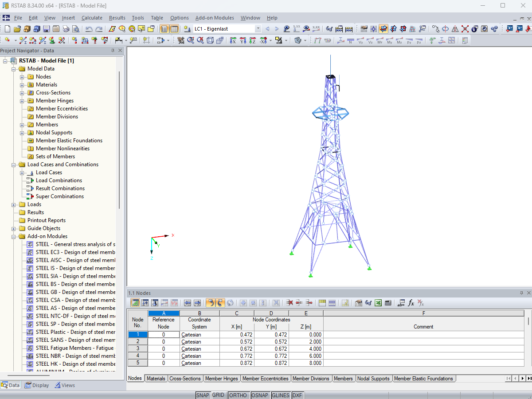Open the Results menu
Screen dimensions: 532x399
[x=117, y=18]
